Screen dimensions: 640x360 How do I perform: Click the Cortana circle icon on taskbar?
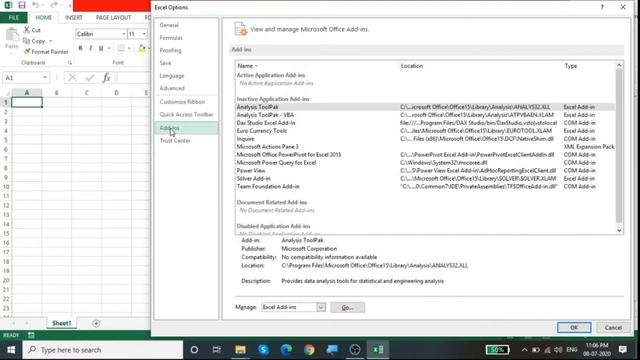pyautogui.click(x=194, y=350)
